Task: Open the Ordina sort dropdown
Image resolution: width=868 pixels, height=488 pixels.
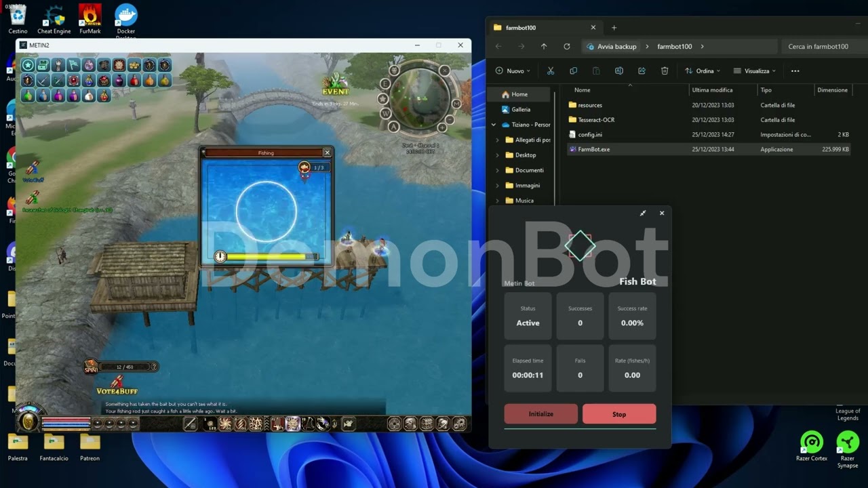Action: coord(703,70)
